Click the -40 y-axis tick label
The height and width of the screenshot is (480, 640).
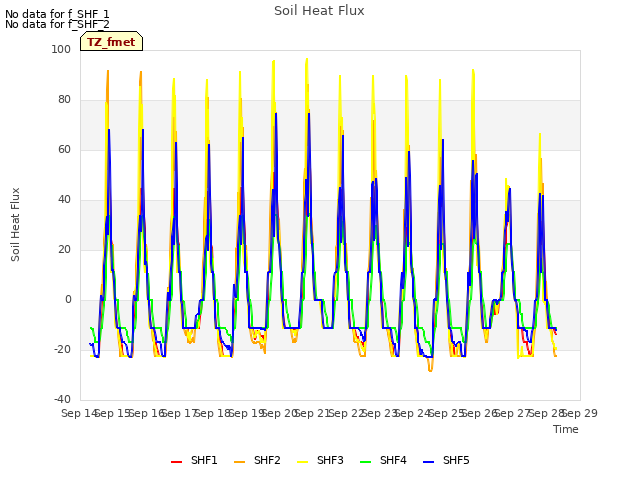tap(62, 399)
